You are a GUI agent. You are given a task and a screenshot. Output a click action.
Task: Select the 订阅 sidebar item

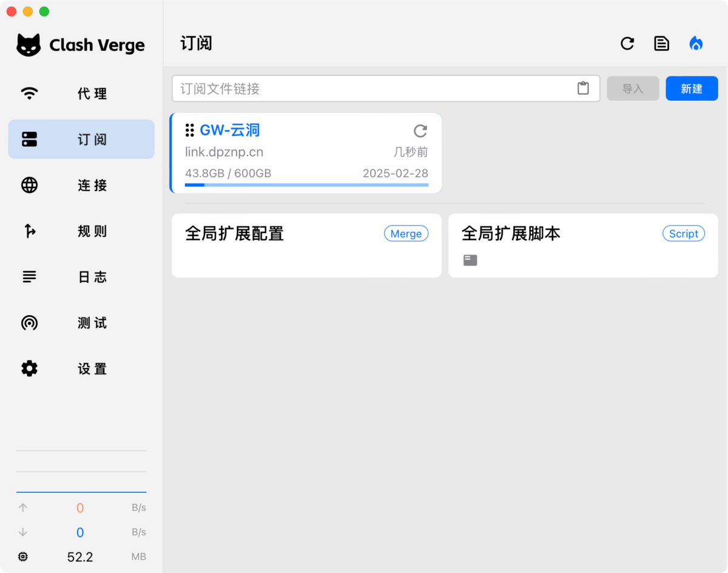coord(81,139)
